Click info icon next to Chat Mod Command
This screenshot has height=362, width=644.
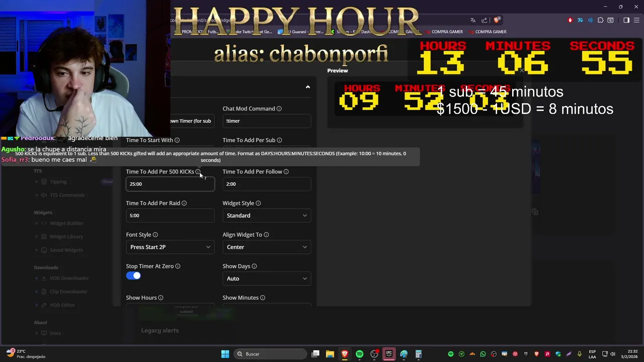click(x=279, y=109)
